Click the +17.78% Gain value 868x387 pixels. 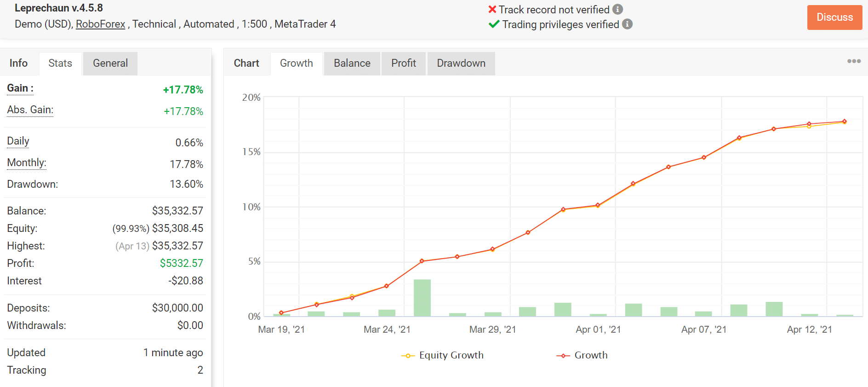click(183, 90)
